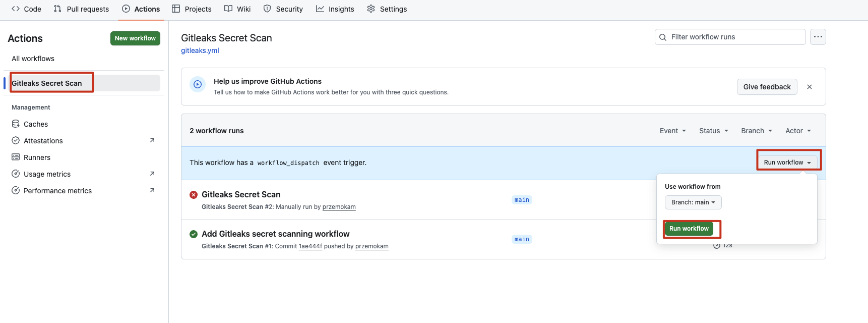Click the Caches database icon in sidebar
868x323 pixels.
[16, 124]
